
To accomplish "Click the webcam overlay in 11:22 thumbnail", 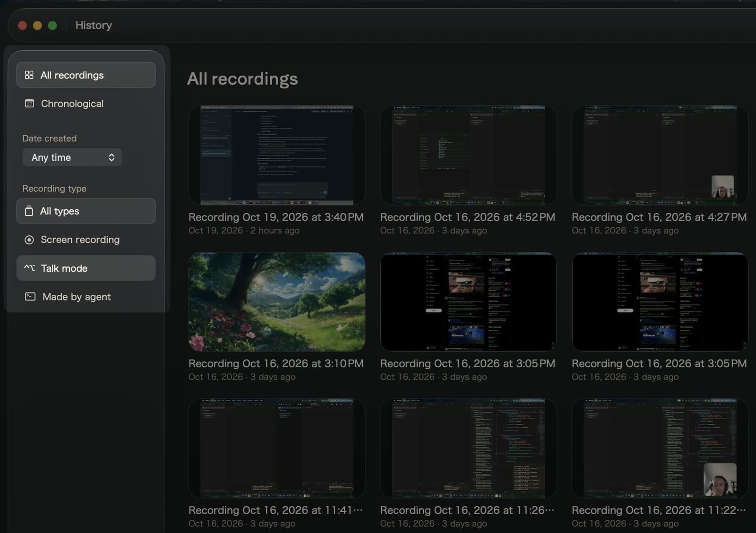I will pyautogui.click(x=720, y=480).
